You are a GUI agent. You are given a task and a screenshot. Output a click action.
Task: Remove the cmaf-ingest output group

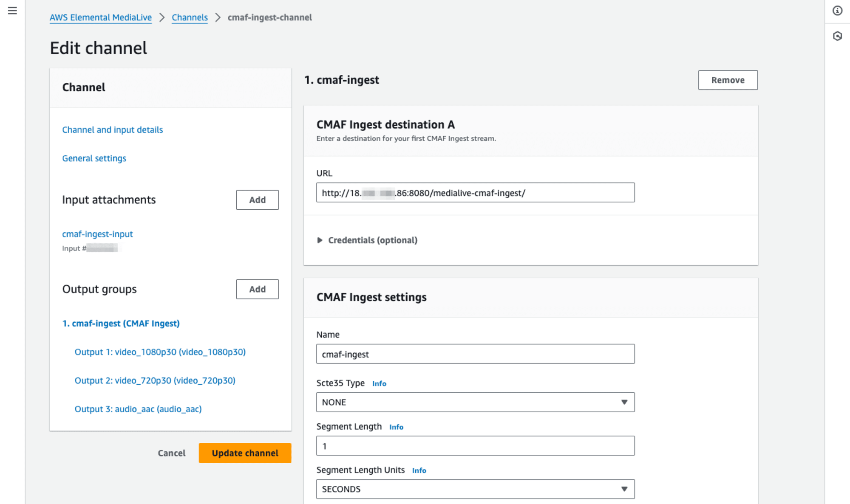(x=728, y=80)
